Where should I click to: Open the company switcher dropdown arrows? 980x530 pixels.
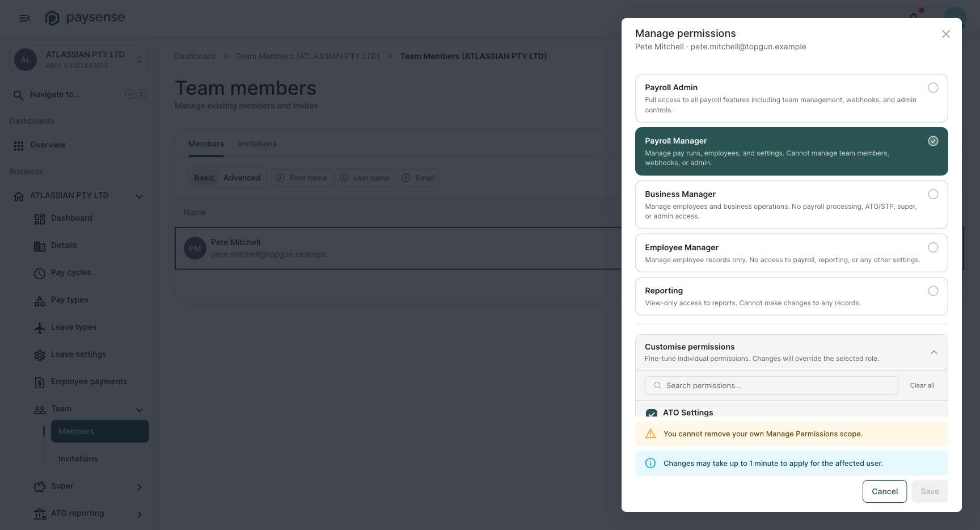click(140, 60)
